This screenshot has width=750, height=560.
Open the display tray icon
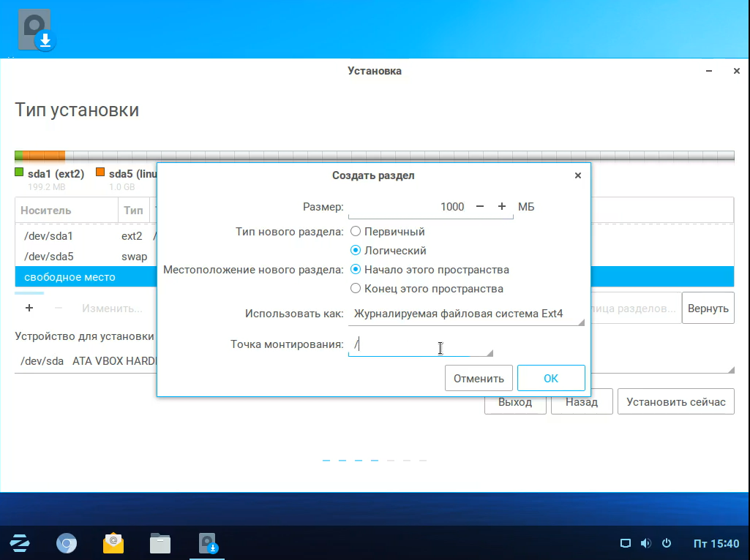coord(625,543)
